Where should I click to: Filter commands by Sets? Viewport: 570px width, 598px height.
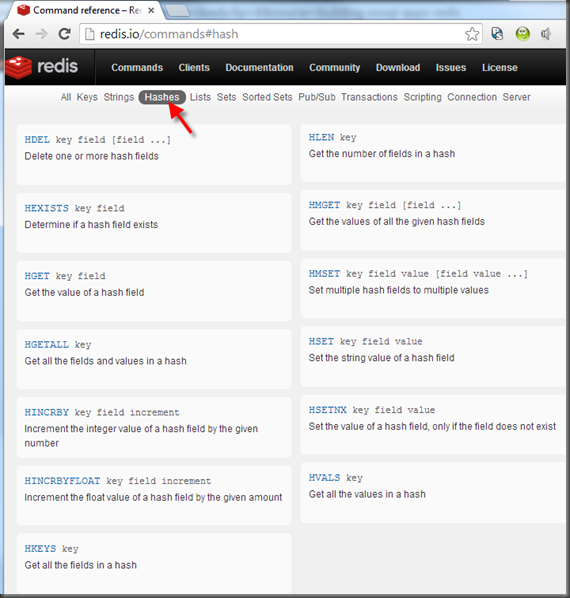coord(226,97)
